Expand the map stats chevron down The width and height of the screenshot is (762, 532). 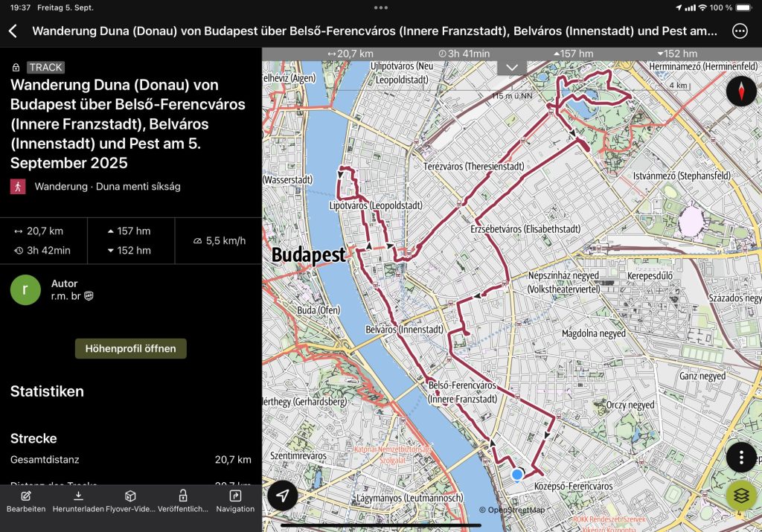point(512,67)
